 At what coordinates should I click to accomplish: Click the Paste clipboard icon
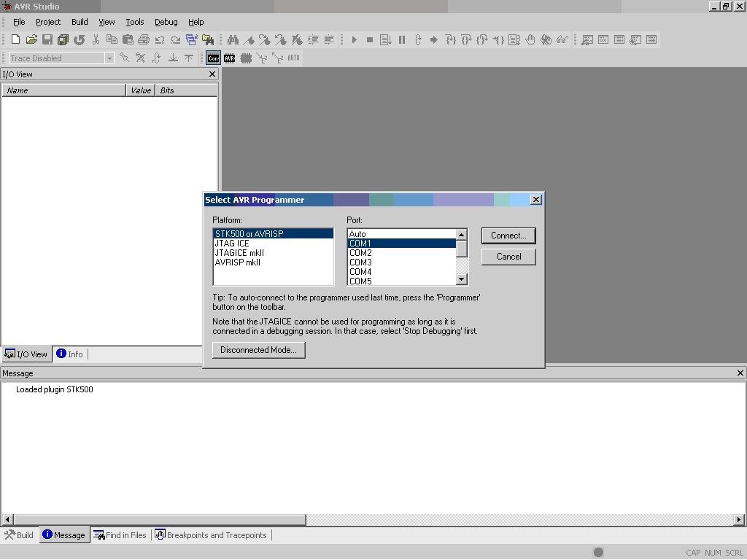pyautogui.click(x=128, y=39)
